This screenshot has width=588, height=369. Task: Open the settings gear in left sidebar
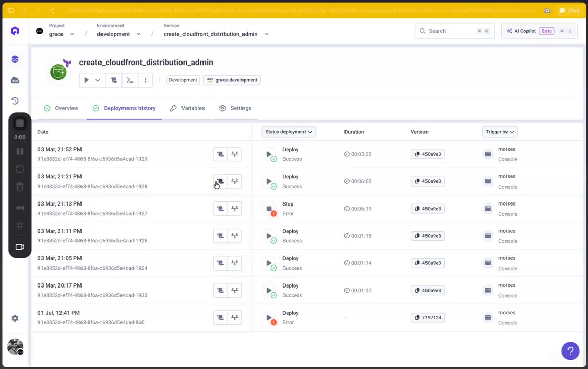15,318
